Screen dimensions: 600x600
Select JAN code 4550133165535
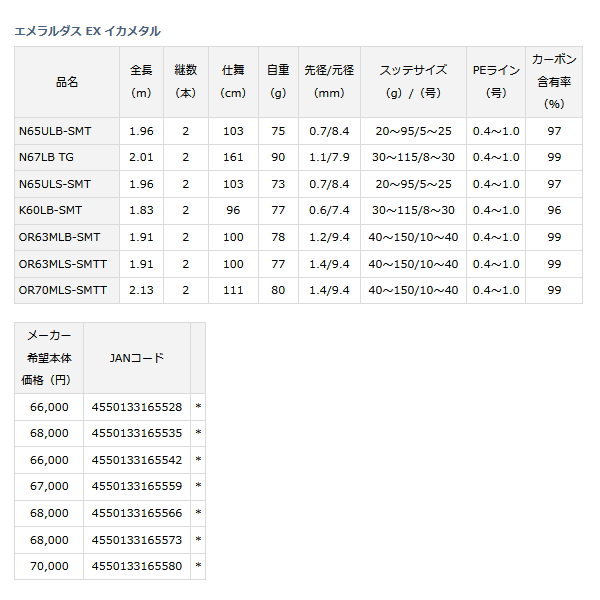tap(137, 433)
